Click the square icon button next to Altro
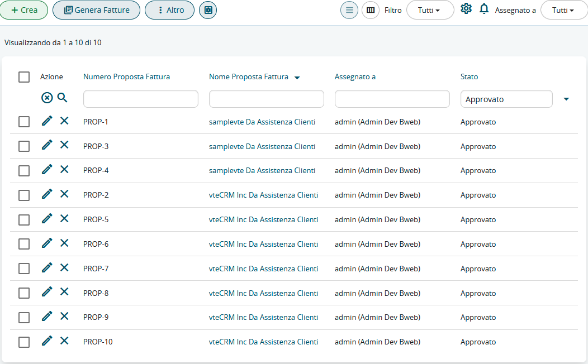The width and height of the screenshot is (588, 364). pyautogui.click(x=208, y=10)
